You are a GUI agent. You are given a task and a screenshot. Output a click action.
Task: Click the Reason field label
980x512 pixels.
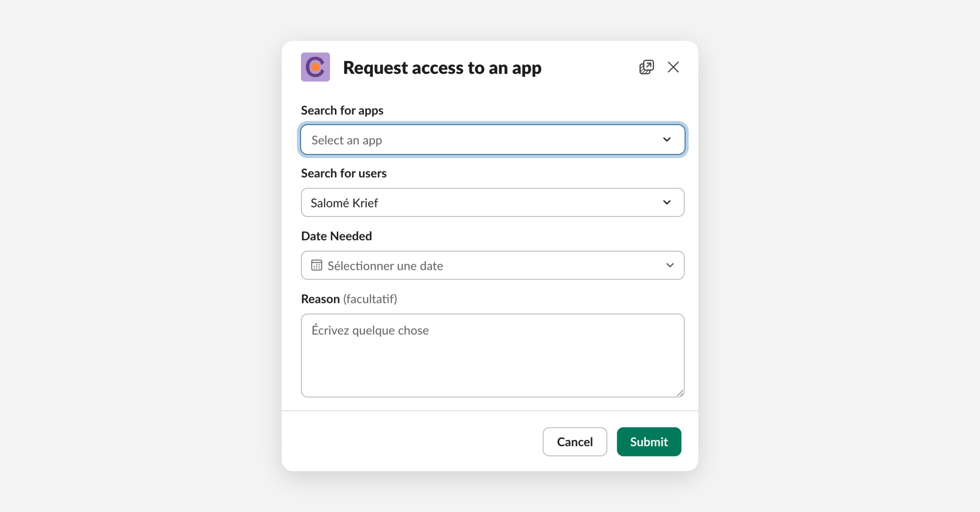tap(320, 299)
